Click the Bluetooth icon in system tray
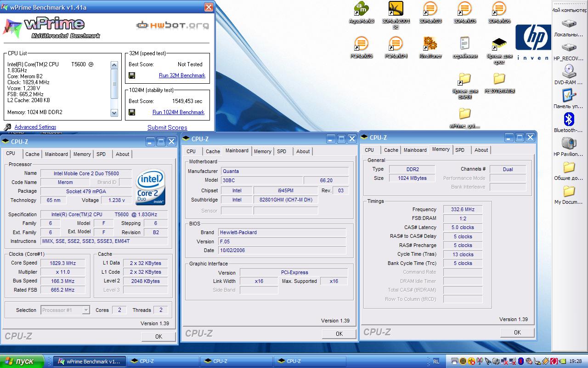Screen dimensions: 588x368 click(521, 361)
